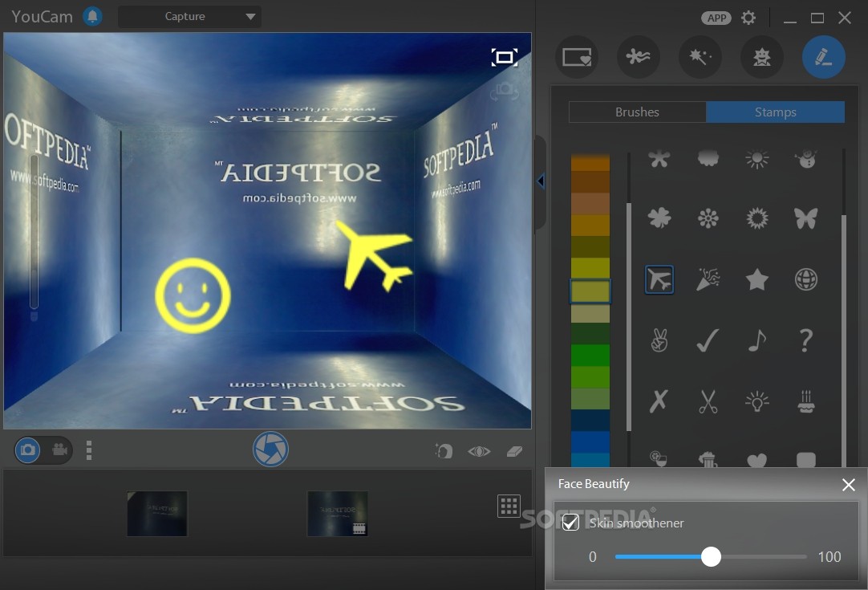Choose the party popper stamp

point(708,279)
